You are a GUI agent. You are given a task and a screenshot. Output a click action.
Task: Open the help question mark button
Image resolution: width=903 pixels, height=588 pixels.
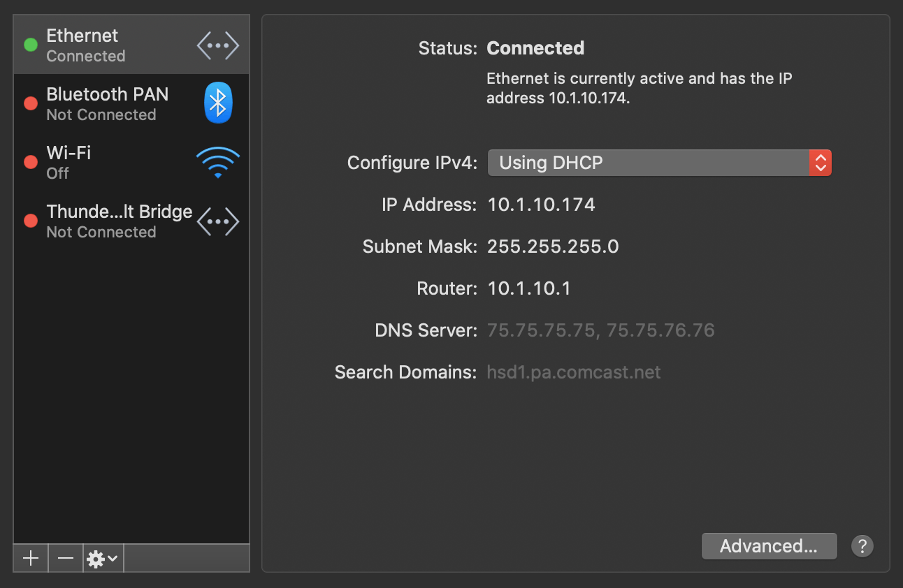coord(862,546)
